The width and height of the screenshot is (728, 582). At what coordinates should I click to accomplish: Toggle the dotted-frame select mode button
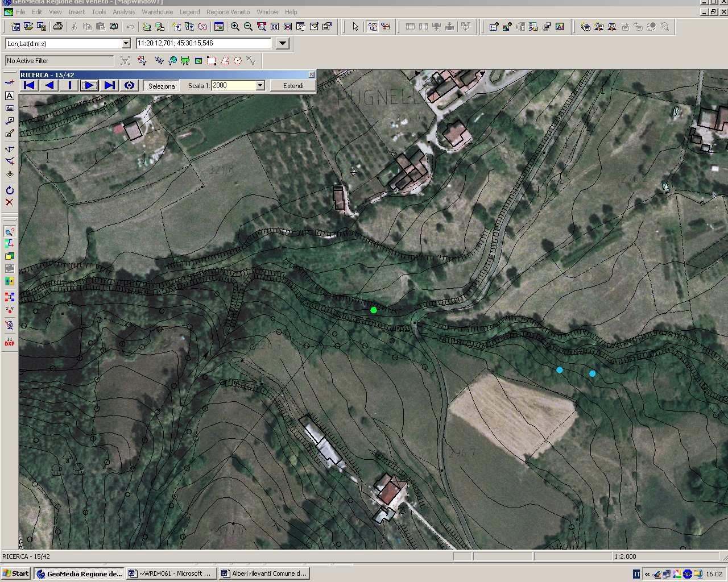(x=373, y=26)
